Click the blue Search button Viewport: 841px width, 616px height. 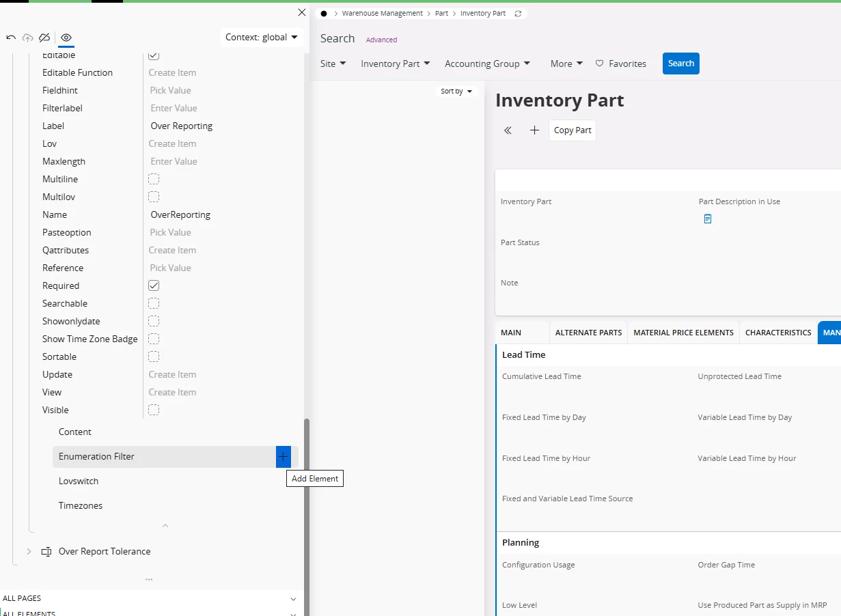(x=681, y=64)
